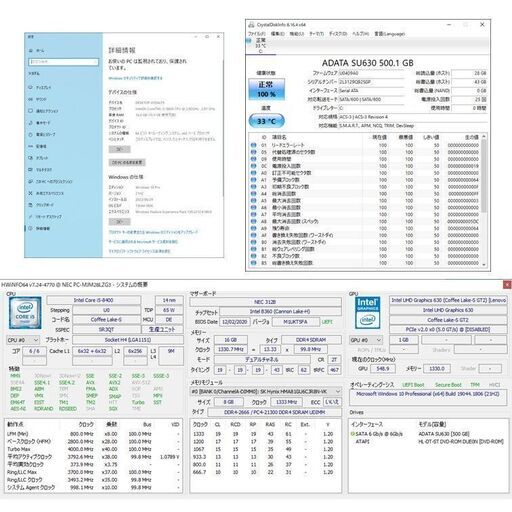This screenshot has height=512, width=512.
Task: Open Tablet settings in the Settings sidebar
Action: pyautogui.click(x=38, y=158)
